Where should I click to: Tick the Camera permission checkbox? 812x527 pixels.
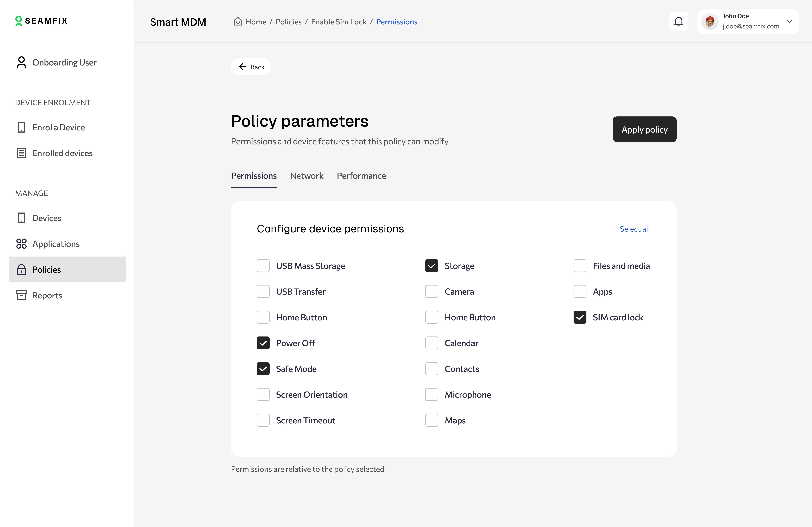[432, 291]
